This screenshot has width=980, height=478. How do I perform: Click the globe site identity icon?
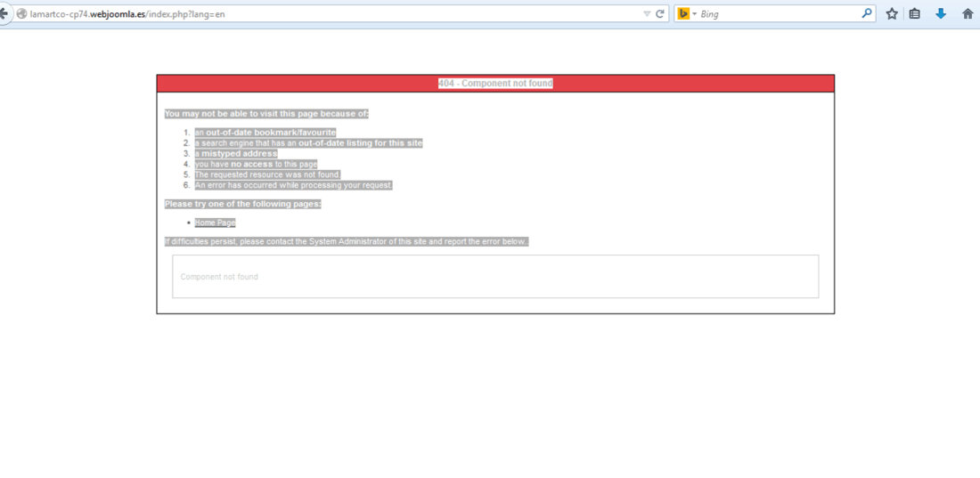(22, 13)
